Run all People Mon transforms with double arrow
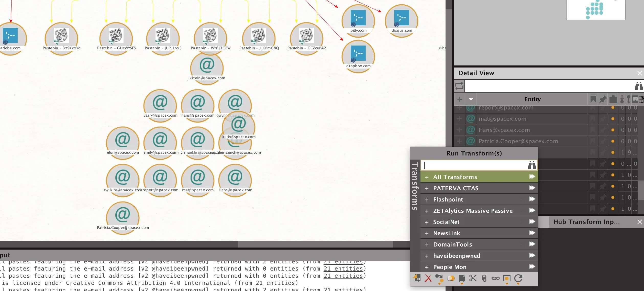The height and width of the screenshot is (291, 644). [532, 266]
